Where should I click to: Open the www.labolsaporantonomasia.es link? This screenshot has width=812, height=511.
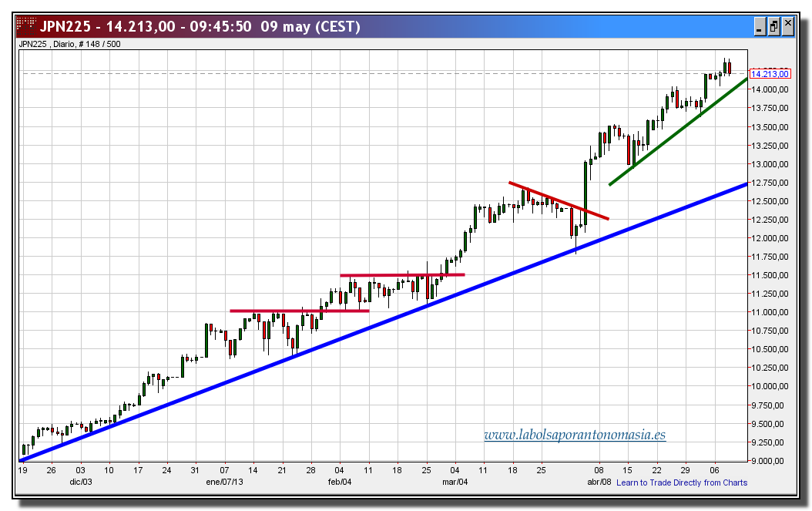coord(575,434)
